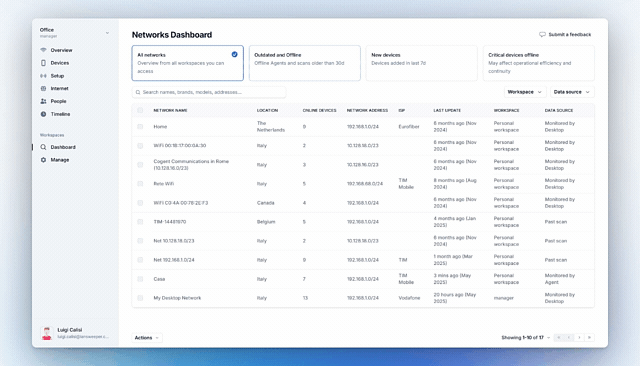Click the Dashboard magnifier icon in sidebar

pos(43,147)
